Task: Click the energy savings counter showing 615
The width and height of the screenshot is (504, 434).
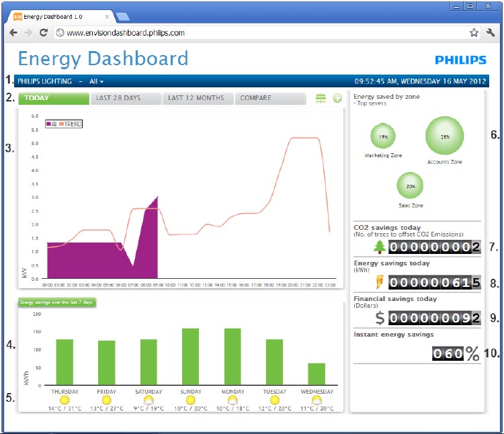Action: [x=435, y=283]
